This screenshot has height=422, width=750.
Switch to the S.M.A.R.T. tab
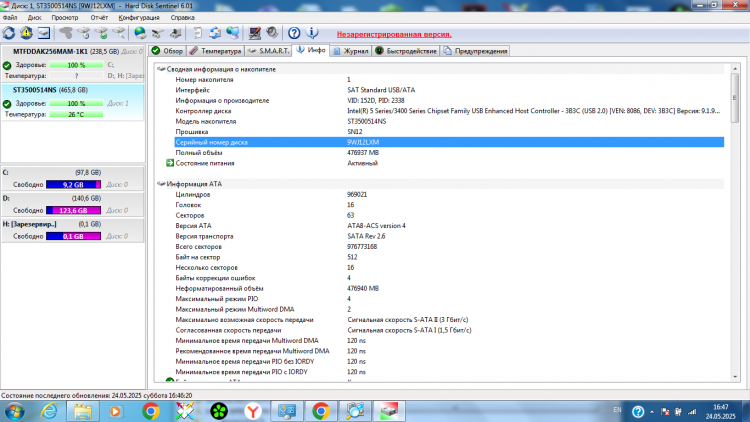pos(268,51)
